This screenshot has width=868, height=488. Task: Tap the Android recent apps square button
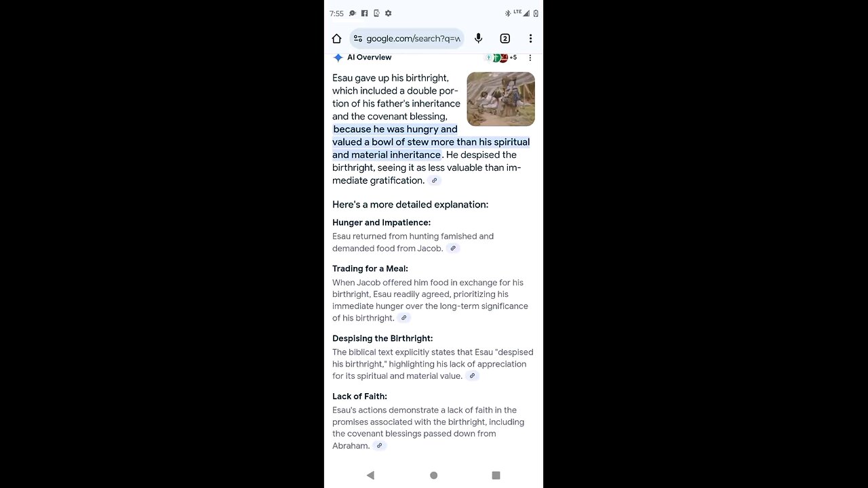coord(496,475)
